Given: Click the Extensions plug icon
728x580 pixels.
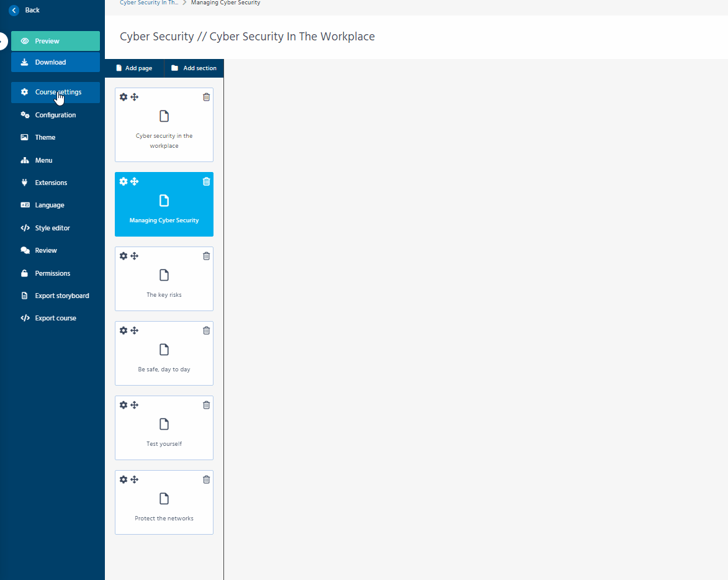Looking at the screenshot, I should pyautogui.click(x=25, y=183).
